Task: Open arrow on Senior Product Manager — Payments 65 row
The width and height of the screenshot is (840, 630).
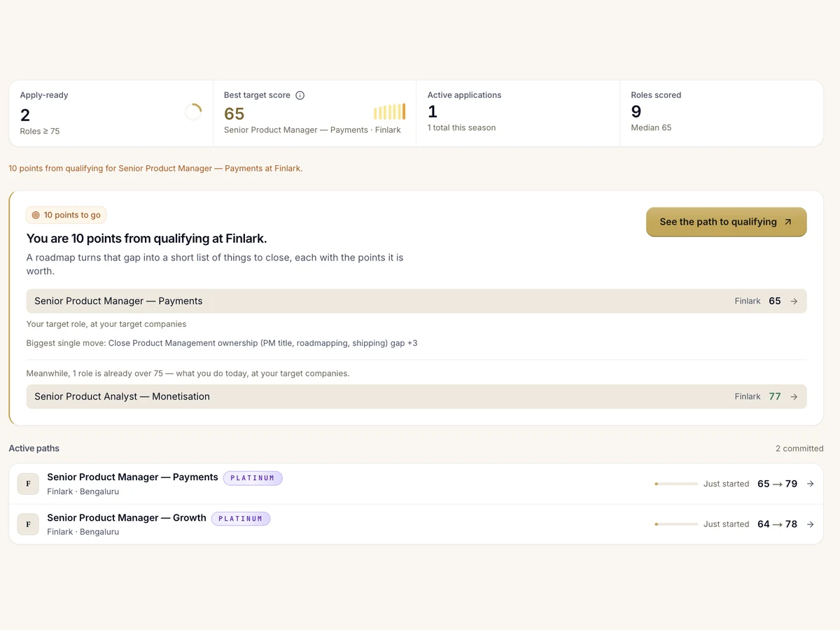Action: 794,301
